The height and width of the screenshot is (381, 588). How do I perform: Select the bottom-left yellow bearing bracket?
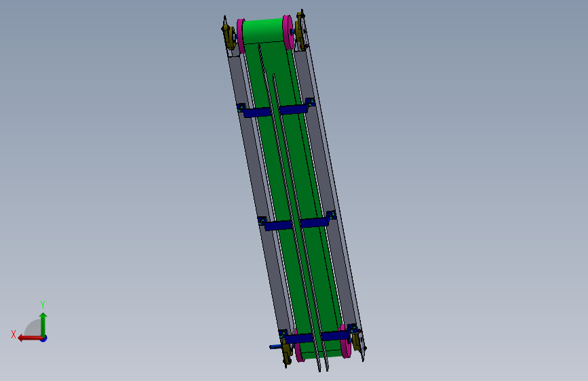tap(287, 350)
